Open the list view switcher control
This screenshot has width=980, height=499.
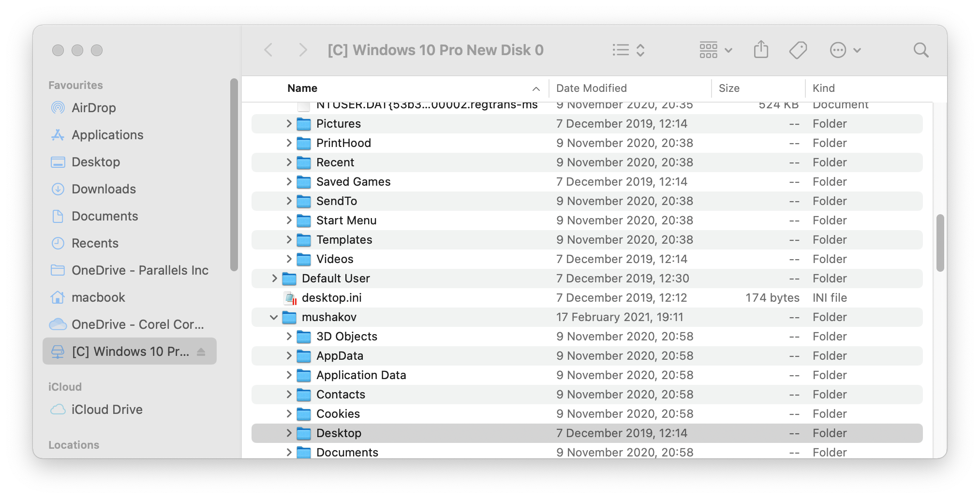(x=628, y=50)
